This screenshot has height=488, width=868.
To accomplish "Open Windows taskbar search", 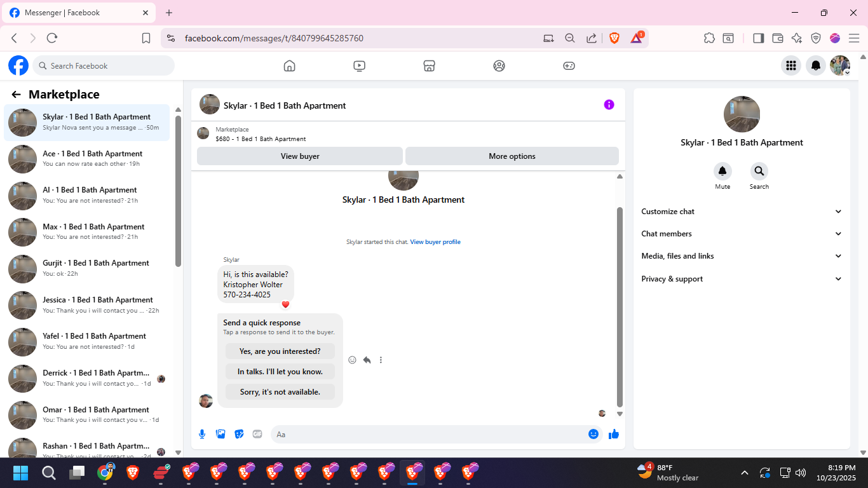I will (49, 473).
